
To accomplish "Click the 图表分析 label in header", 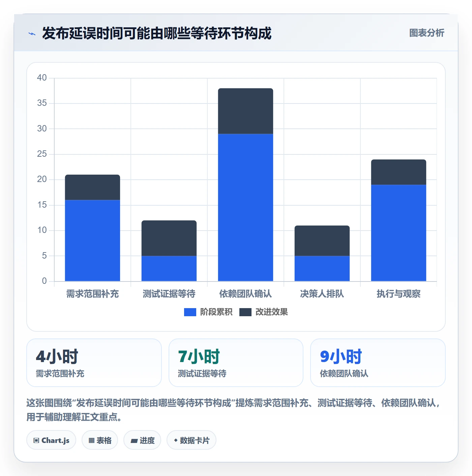I will pos(426,33).
